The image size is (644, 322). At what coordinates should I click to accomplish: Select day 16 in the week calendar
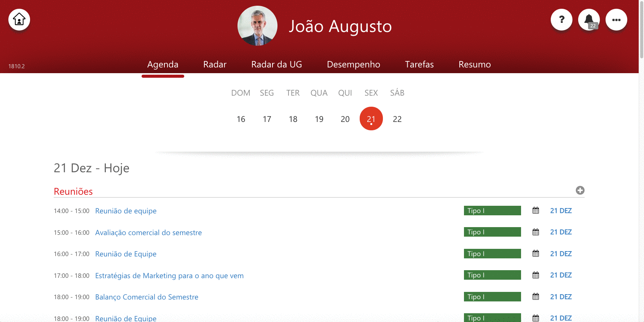(241, 119)
